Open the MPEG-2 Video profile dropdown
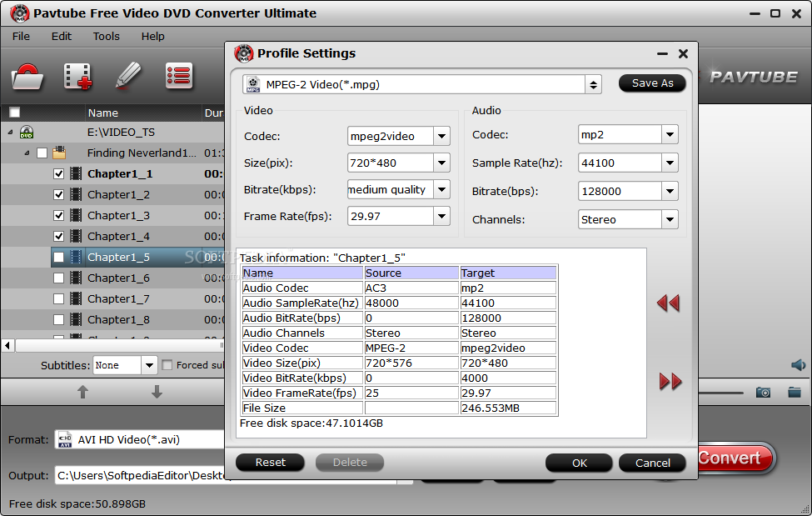 [594, 84]
